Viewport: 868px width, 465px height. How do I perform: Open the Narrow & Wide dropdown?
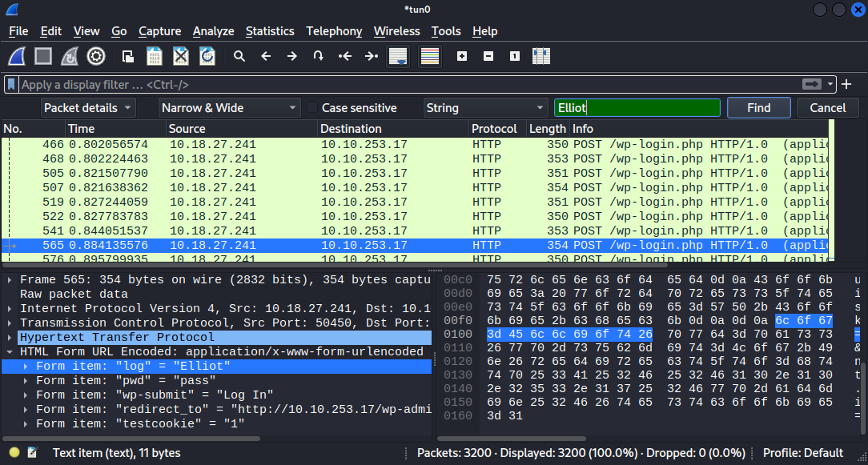click(x=230, y=108)
